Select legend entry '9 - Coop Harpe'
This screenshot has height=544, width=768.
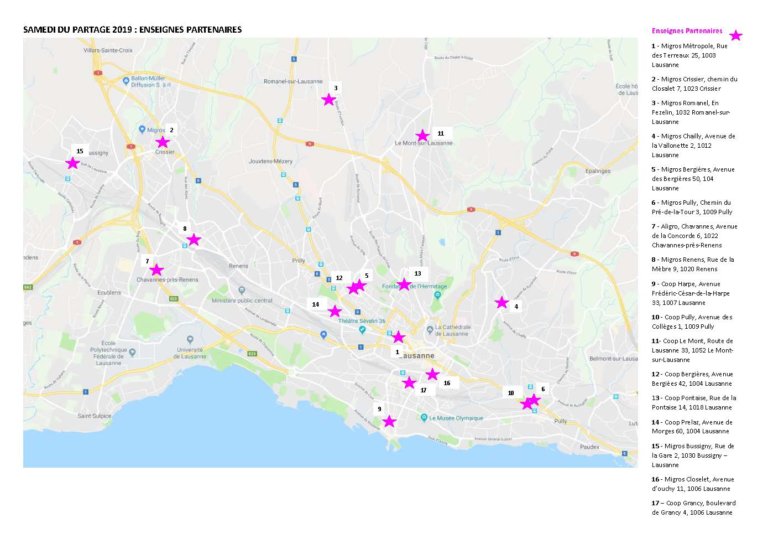691,293
